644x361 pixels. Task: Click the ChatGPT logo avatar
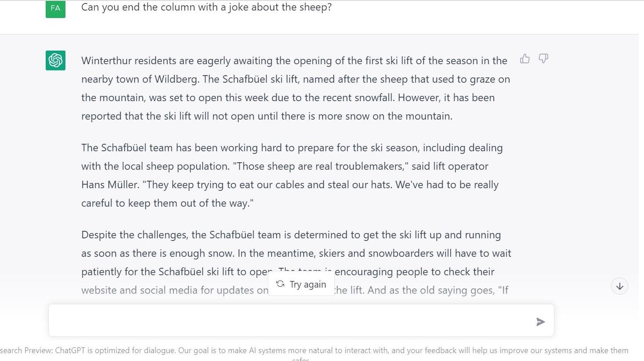pos(55,60)
